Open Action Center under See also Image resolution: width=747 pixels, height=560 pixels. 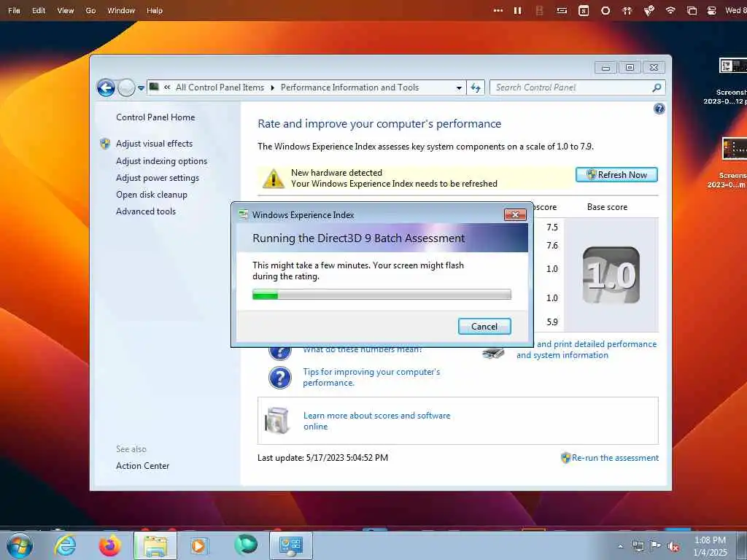click(142, 466)
